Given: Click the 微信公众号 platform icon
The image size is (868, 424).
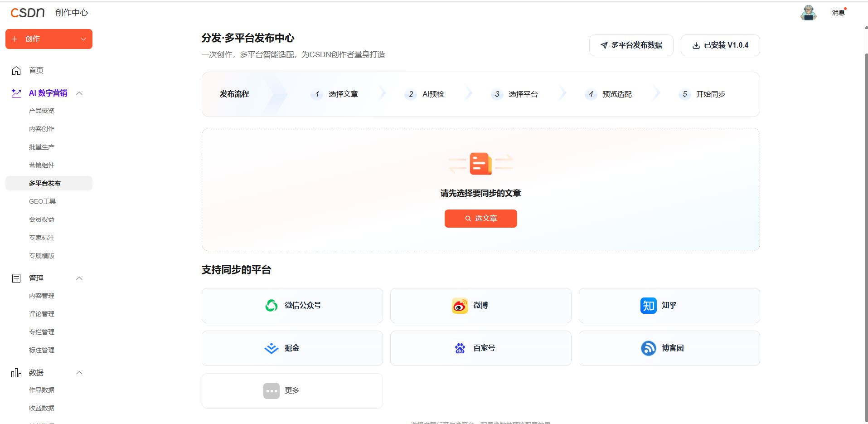Looking at the screenshot, I should click(x=272, y=306).
